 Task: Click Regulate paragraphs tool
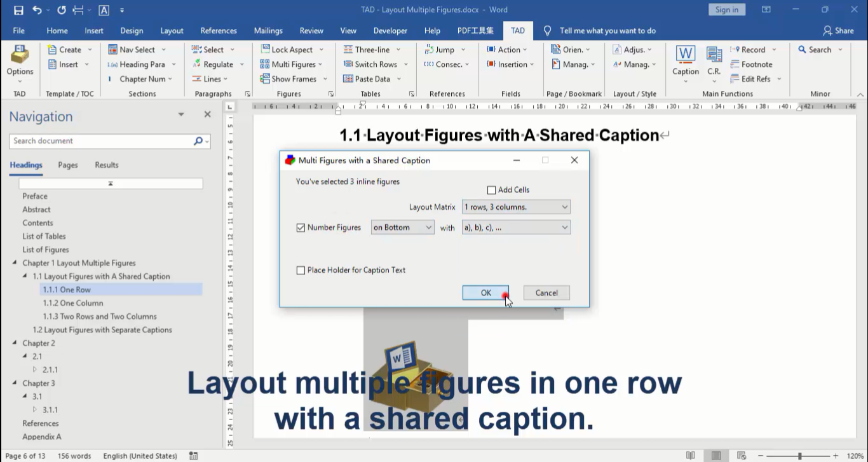point(218,64)
